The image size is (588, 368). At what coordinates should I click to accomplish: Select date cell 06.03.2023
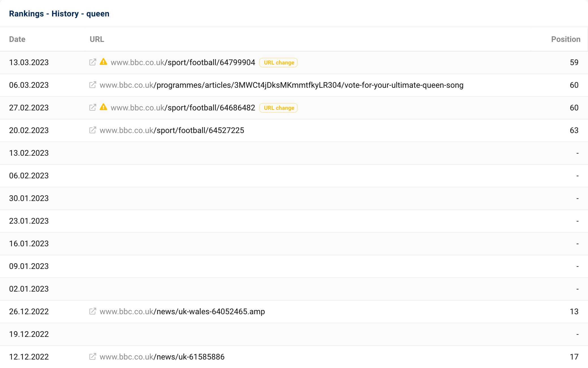coord(29,85)
